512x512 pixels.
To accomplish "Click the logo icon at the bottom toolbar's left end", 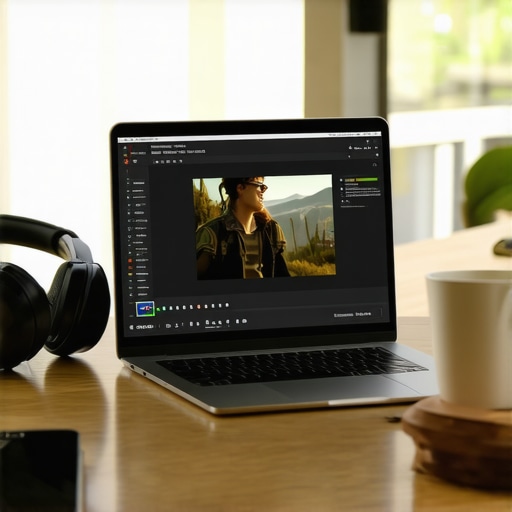I will [131, 327].
